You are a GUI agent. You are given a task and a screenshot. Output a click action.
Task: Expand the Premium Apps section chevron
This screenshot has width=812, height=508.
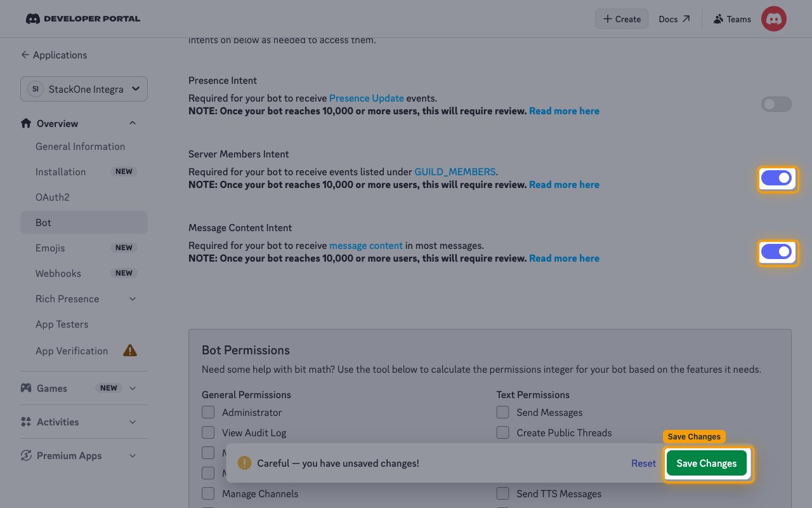[132, 455]
